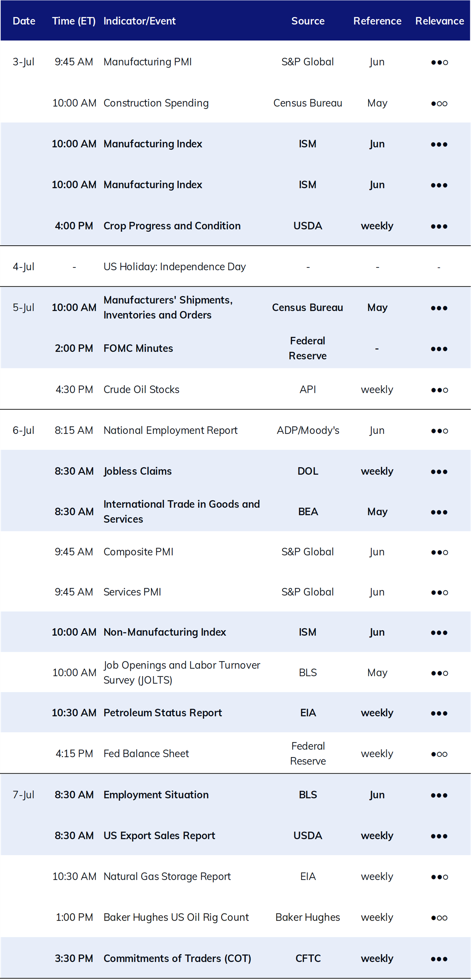471x980 pixels.
Task: Open the FOMC Minutes event
Action: coord(138,348)
